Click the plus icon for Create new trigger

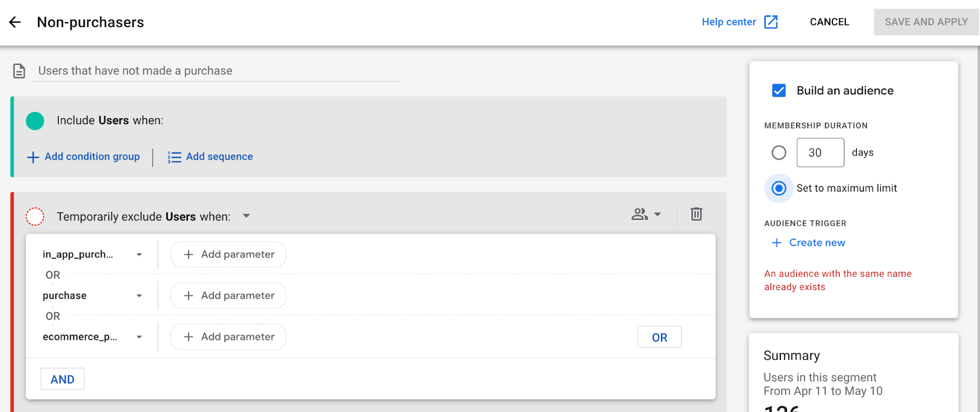coord(777,242)
